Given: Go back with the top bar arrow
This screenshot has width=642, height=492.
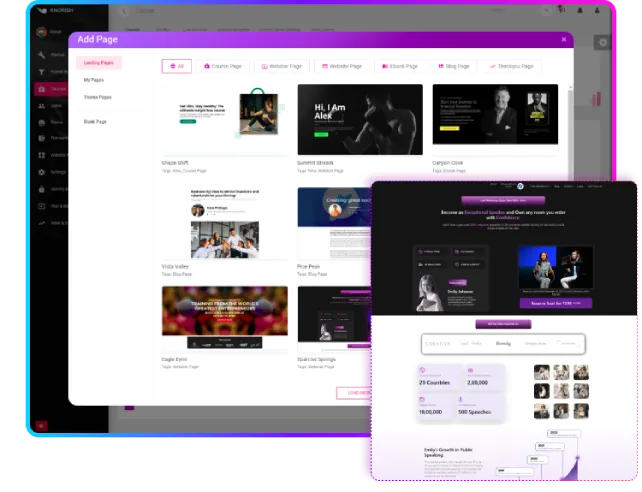Looking at the screenshot, I should (x=124, y=11).
